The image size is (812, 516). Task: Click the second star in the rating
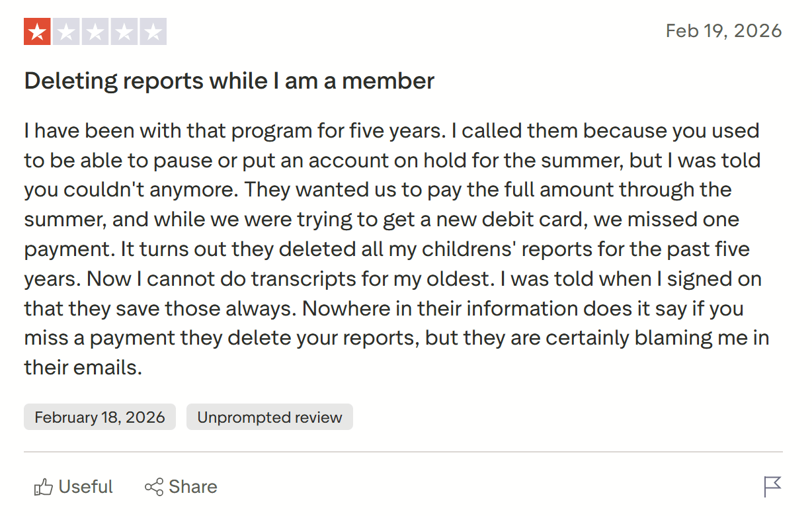pyautogui.click(x=67, y=30)
